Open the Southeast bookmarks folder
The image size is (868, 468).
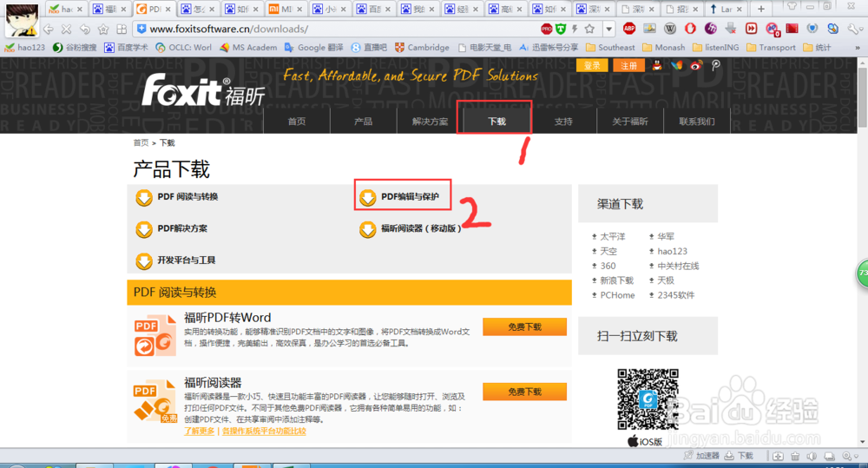[610, 48]
